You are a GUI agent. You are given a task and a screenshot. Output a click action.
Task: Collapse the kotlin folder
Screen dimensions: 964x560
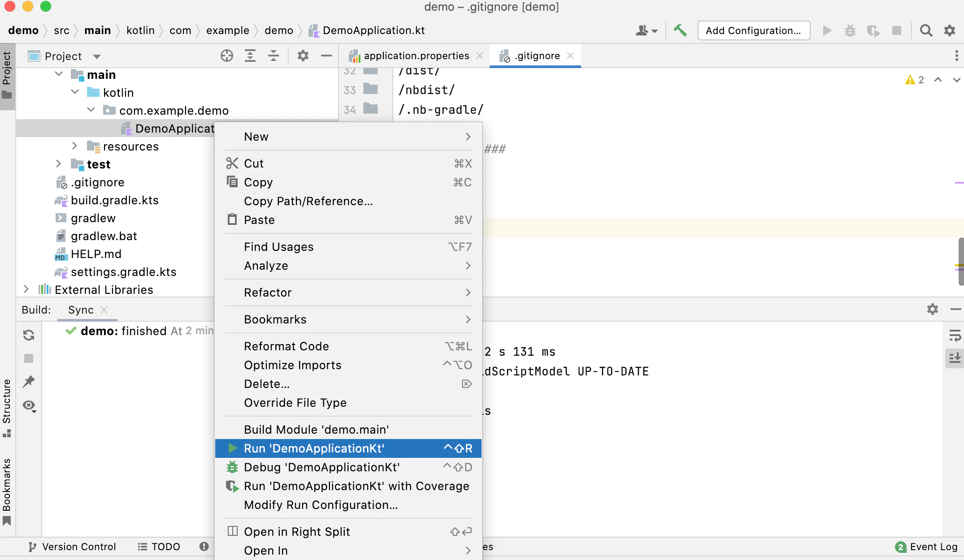[75, 92]
